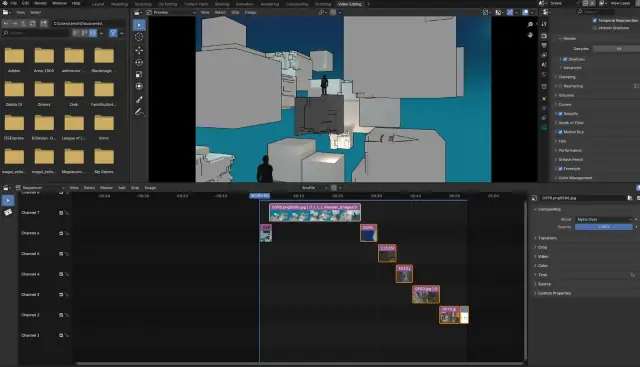Click the file browser path field
This screenshot has height=367, width=640.
88,24
